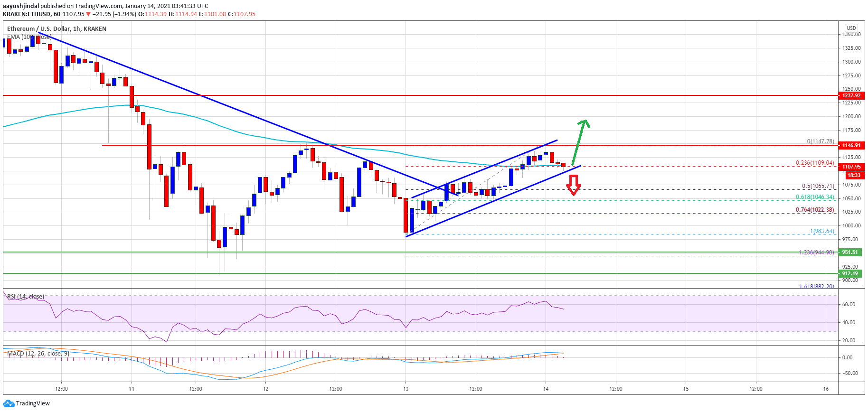Click the 0.764(1022.38) Fibonacci level label
Screen dimensions: 868x412
click(815, 210)
